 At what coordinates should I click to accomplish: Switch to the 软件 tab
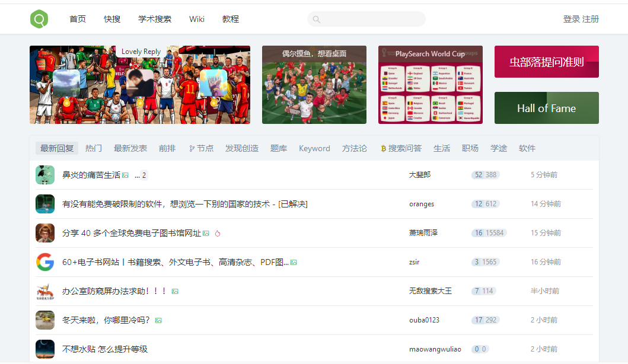coord(527,148)
